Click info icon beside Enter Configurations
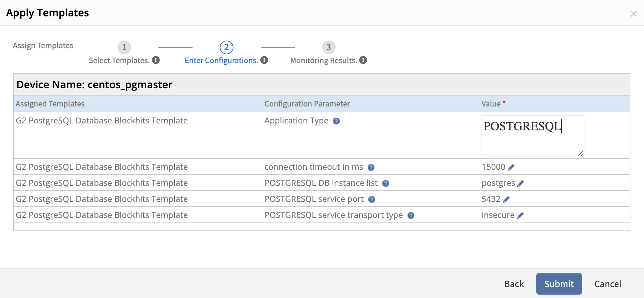The height and width of the screenshot is (298, 644). 264,60
